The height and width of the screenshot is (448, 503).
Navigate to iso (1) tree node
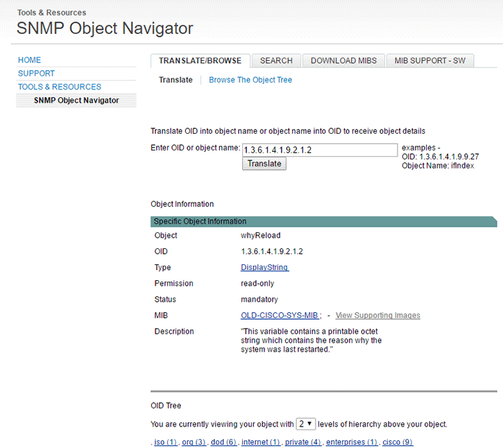coord(164,442)
